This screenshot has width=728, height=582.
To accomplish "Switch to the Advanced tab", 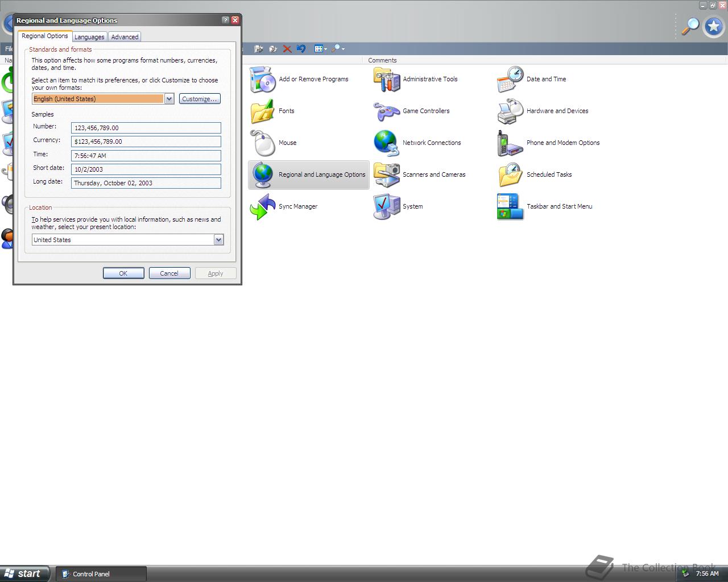I will tap(125, 37).
